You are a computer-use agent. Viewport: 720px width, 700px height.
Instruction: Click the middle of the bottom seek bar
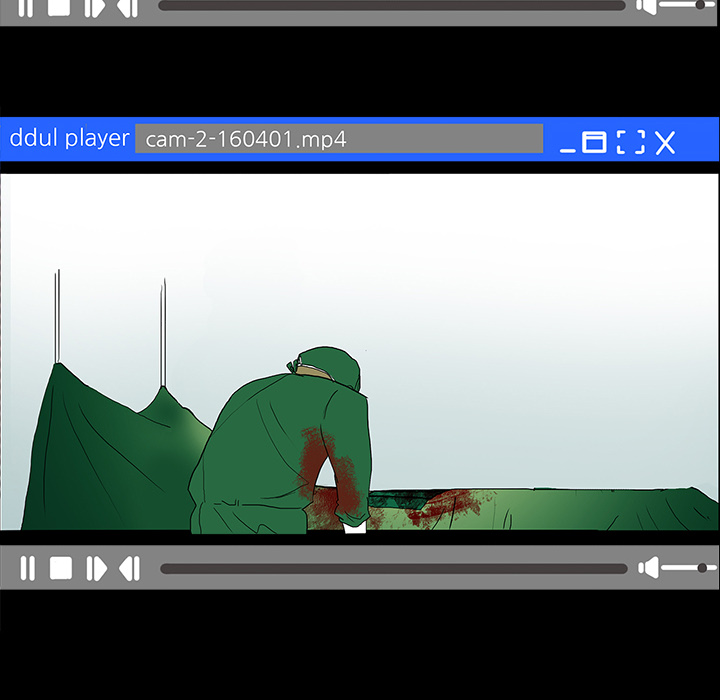(x=393, y=569)
